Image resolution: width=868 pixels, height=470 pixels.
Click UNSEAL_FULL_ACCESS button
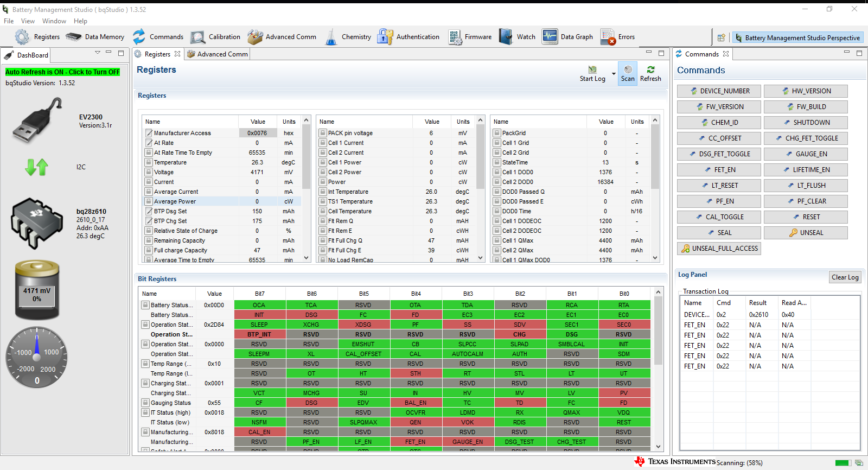[x=719, y=249]
